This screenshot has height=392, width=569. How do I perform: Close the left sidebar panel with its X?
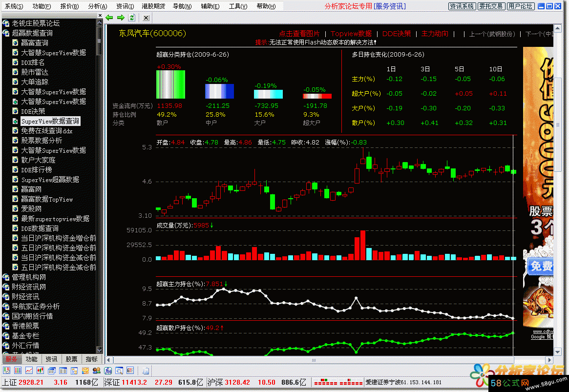pos(100,16)
